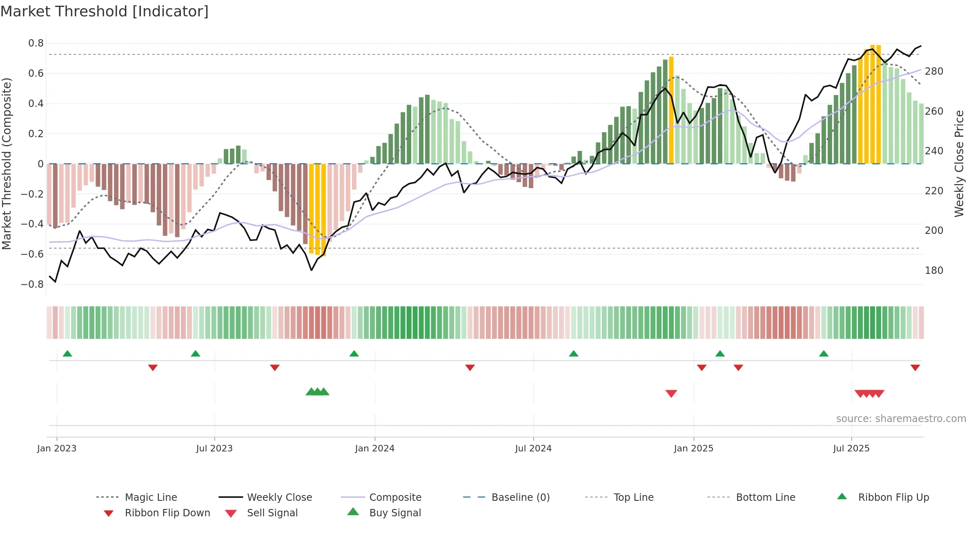Click the Jan 2023 x-axis label
The width and height of the screenshot is (980, 551).
tap(57, 448)
